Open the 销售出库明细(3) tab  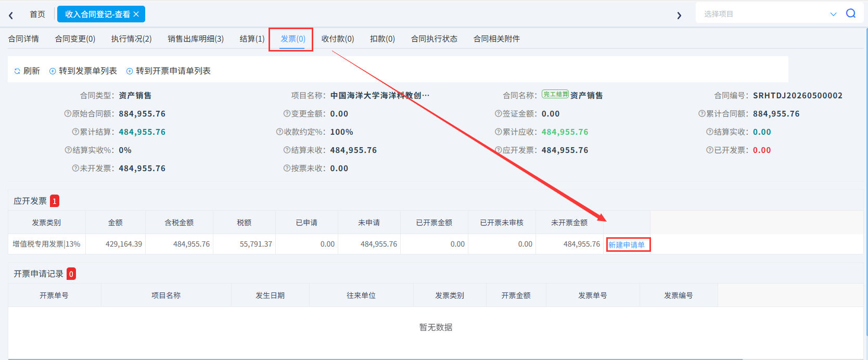[196, 38]
